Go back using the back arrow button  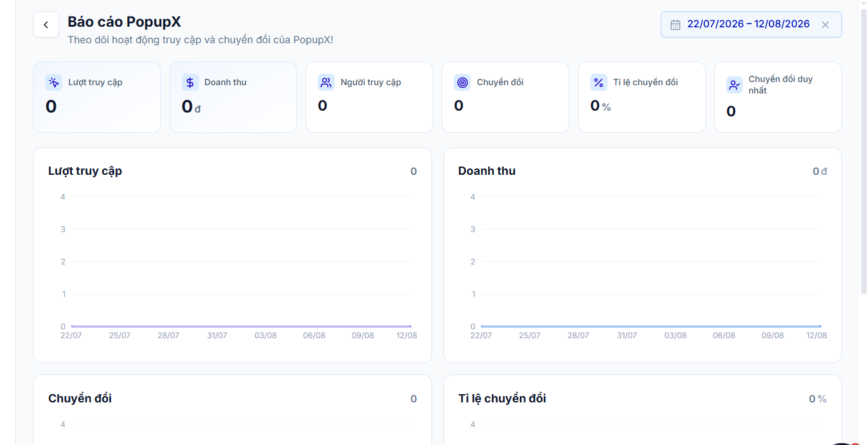click(x=46, y=25)
